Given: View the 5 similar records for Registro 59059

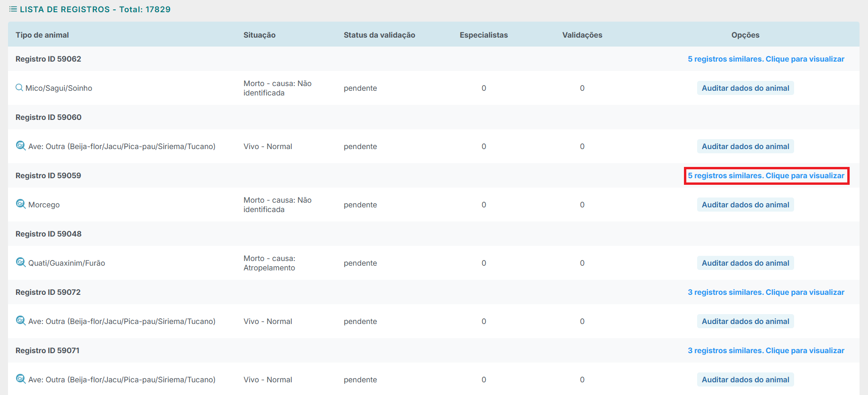Looking at the screenshot, I should pos(766,175).
